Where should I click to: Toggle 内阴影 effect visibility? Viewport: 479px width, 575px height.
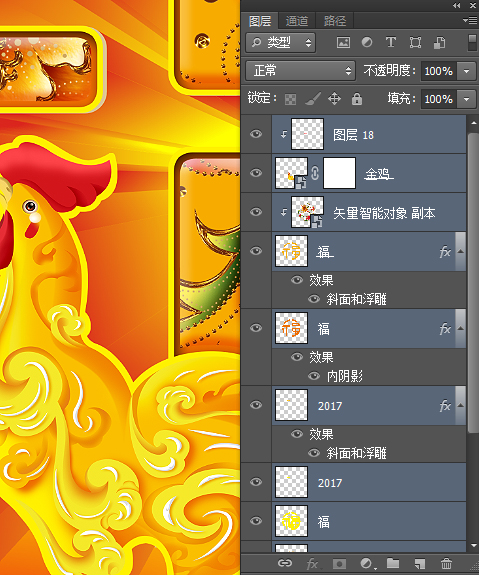click(x=314, y=376)
